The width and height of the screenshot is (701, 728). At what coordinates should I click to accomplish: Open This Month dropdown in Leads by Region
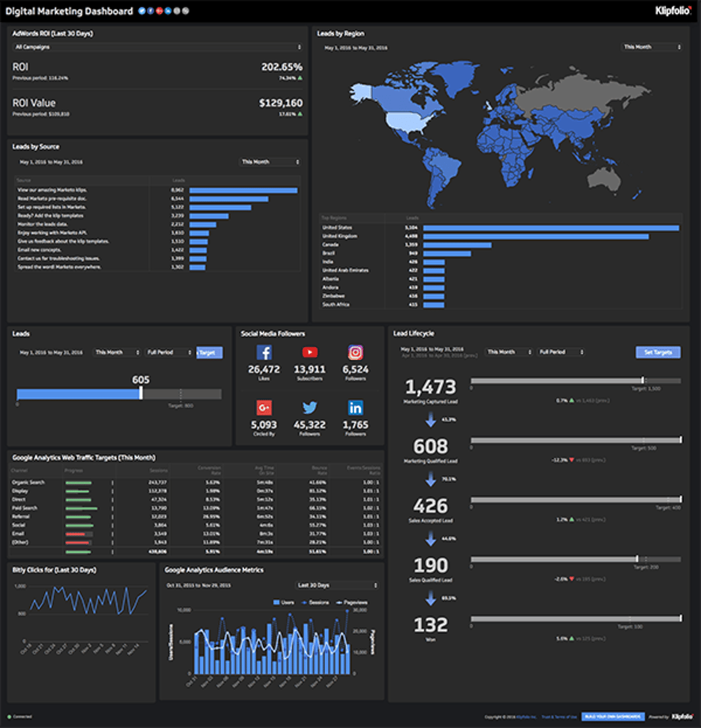(652, 47)
